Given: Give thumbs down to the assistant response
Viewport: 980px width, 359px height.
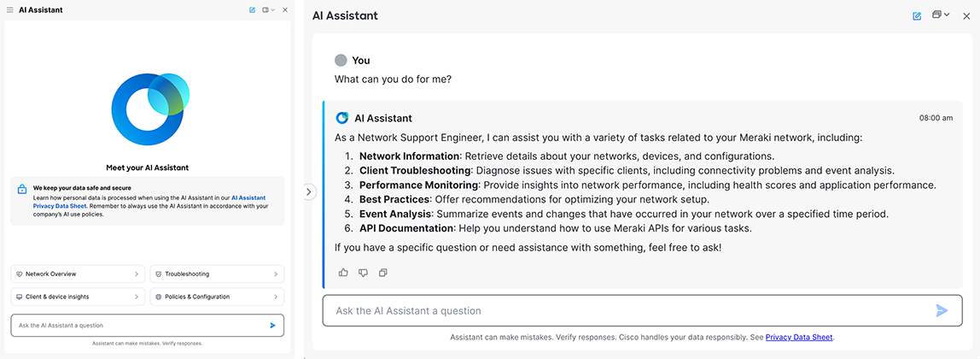Looking at the screenshot, I should coord(363,272).
